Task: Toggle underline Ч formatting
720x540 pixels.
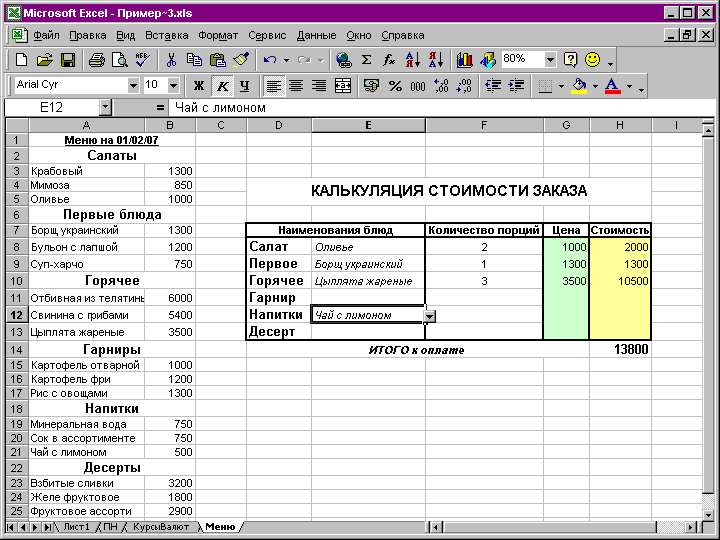Action: pyautogui.click(x=245, y=85)
